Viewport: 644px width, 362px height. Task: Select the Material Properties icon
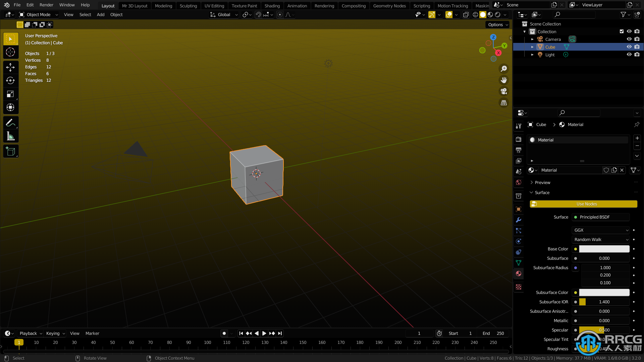coord(518,273)
